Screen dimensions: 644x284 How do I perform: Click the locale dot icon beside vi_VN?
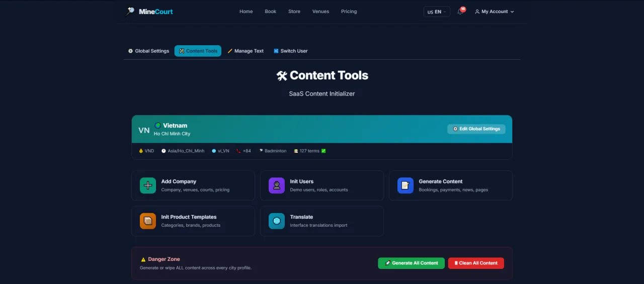click(214, 151)
